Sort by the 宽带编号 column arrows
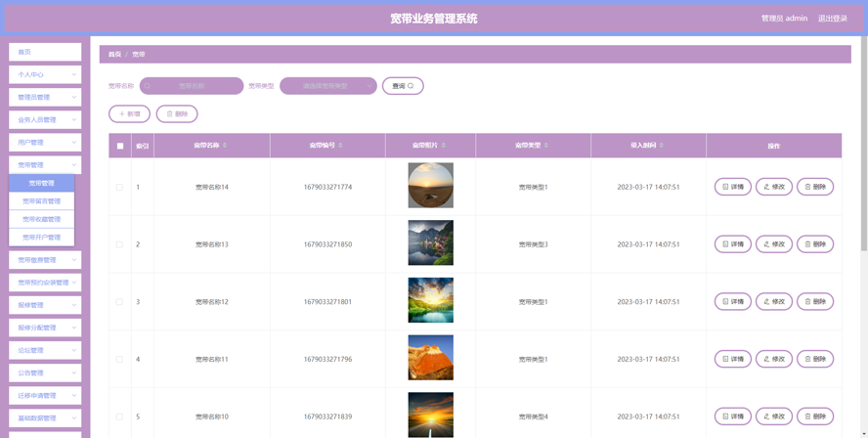 click(340, 146)
